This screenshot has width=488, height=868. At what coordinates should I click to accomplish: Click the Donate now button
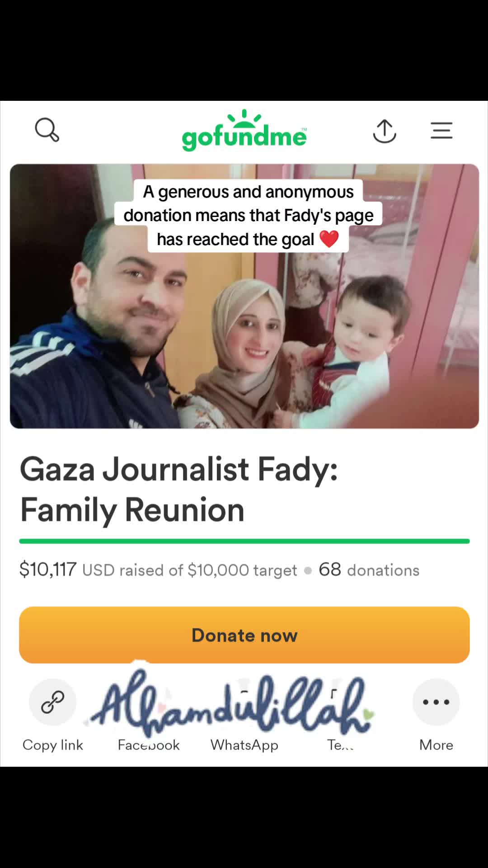pyautogui.click(x=244, y=635)
